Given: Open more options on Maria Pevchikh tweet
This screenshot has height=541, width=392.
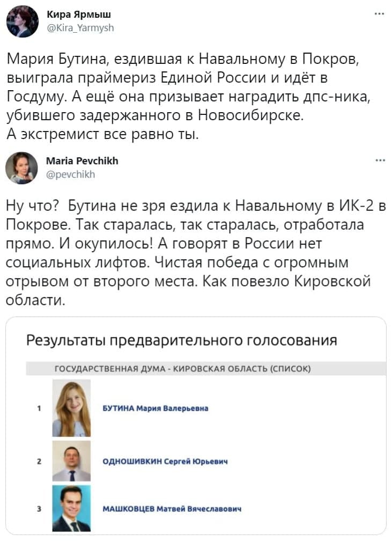Looking at the screenshot, I should pyautogui.click(x=380, y=160).
